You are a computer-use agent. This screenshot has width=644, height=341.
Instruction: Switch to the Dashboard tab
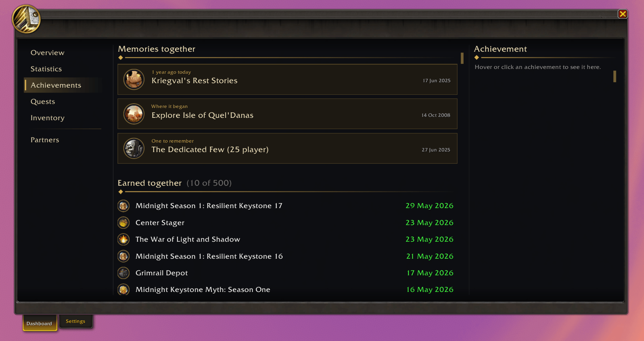click(39, 323)
